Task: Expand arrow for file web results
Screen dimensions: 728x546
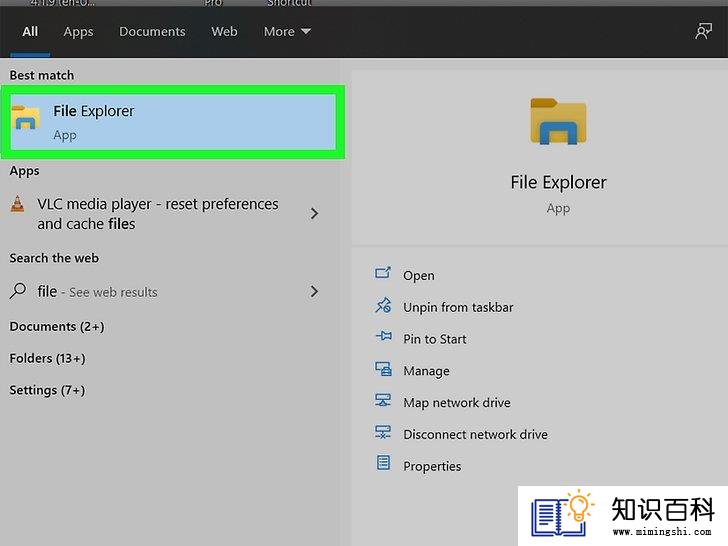Action: pos(314,292)
